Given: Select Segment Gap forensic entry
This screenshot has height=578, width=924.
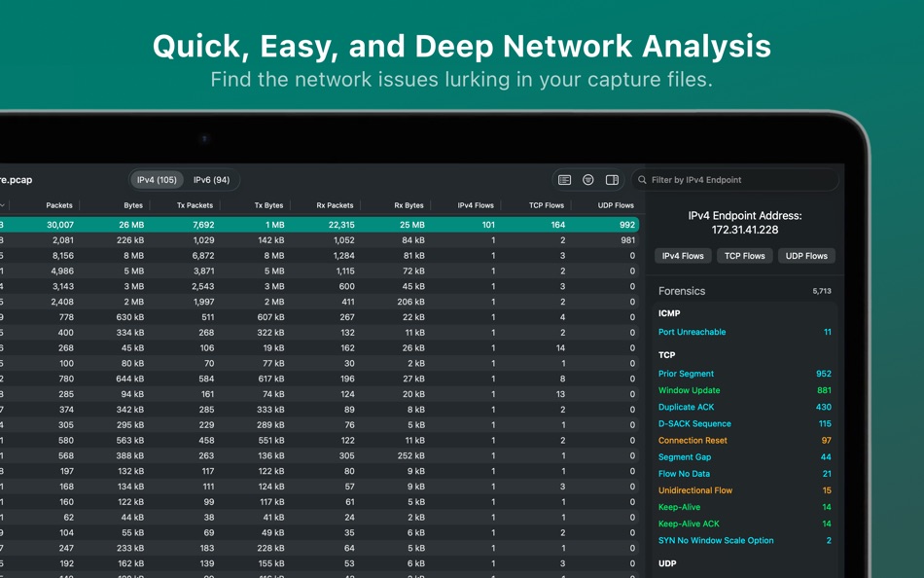Looking at the screenshot, I should 745,457.
